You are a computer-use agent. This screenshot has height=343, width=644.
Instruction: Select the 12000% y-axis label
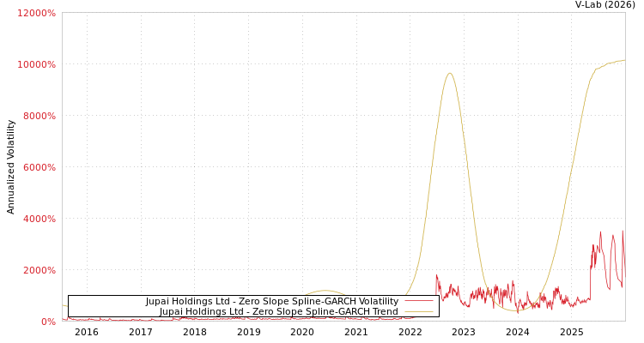click(x=36, y=13)
